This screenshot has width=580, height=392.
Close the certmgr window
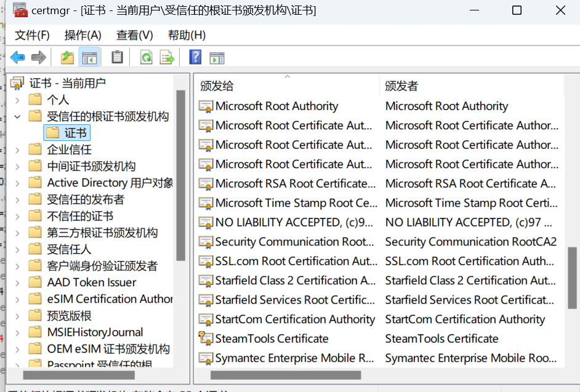click(560, 10)
